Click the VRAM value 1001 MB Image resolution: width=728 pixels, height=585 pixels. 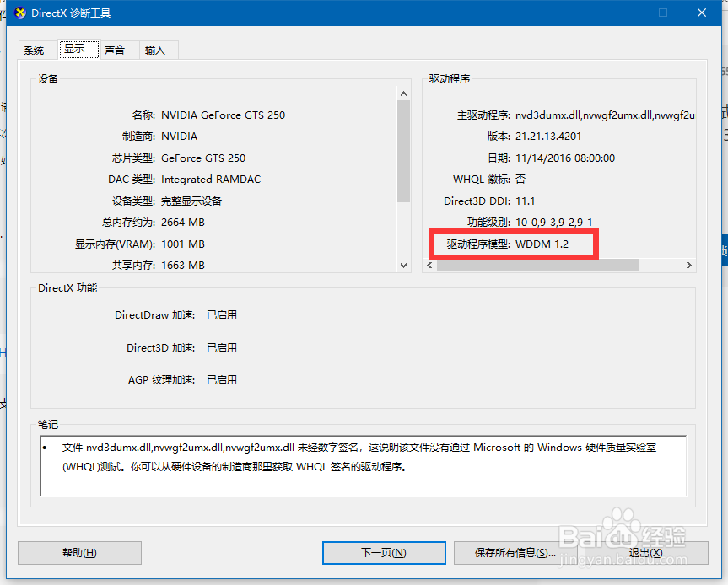click(x=182, y=244)
